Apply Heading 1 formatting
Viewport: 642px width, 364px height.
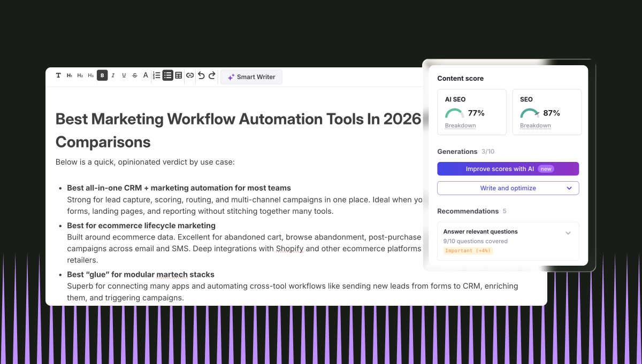70,76
